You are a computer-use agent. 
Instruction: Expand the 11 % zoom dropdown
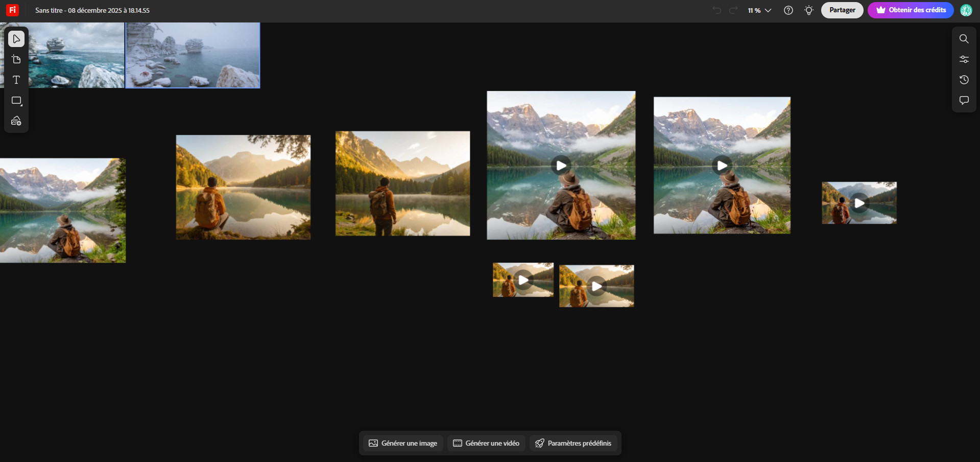tap(759, 10)
